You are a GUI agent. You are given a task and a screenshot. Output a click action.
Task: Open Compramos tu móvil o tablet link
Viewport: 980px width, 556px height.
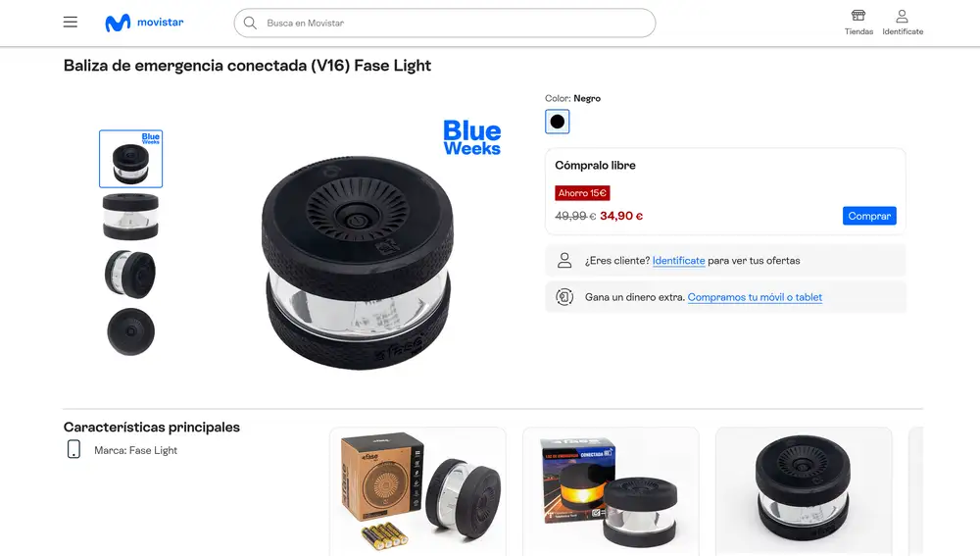pyautogui.click(x=755, y=297)
